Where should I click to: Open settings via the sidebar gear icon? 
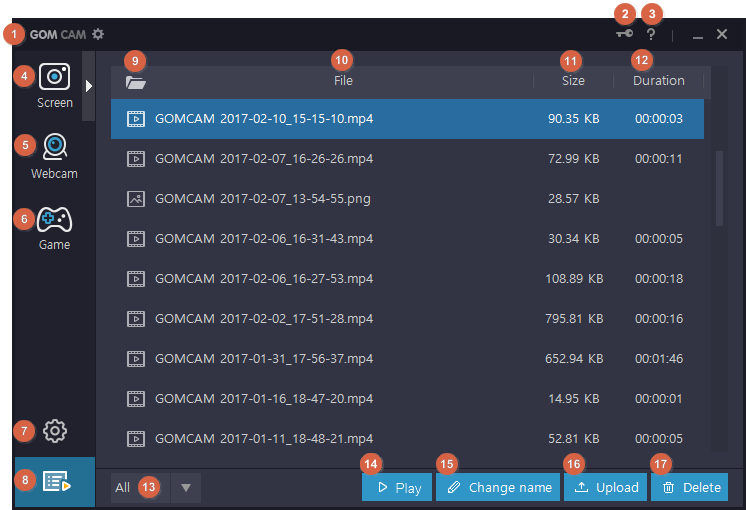coord(55,431)
